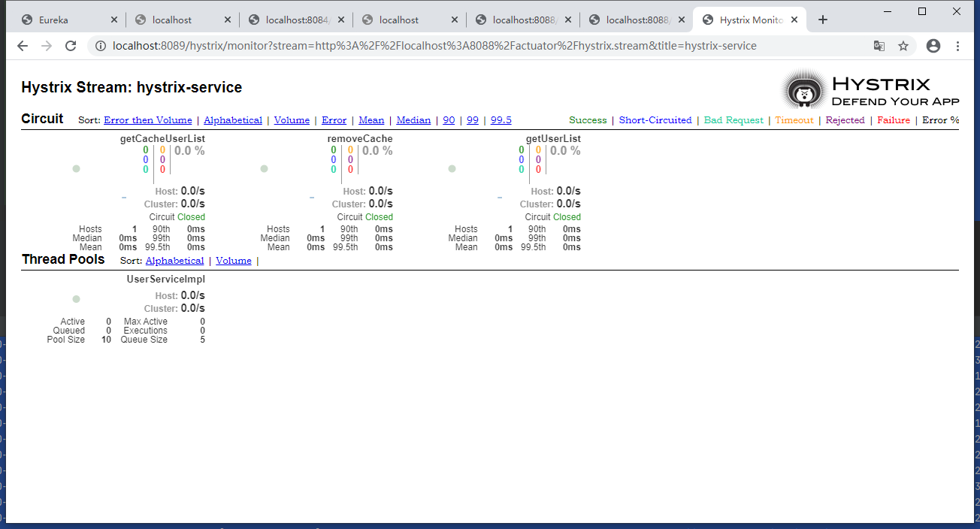Screen dimensions: 980x529
Task: Click the Short-Circuited legend label
Action: coord(655,120)
